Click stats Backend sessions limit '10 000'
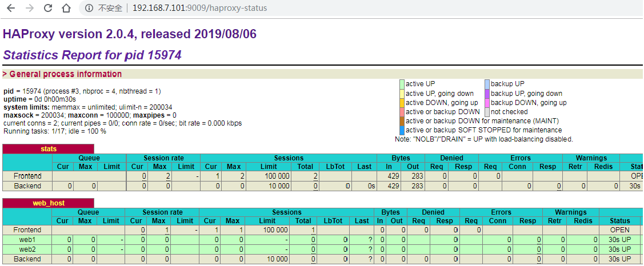 pos(278,186)
